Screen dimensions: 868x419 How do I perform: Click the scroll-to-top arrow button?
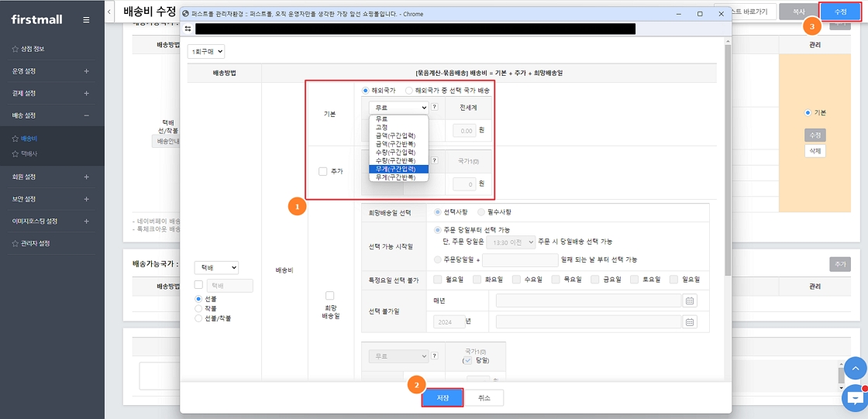pos(854,367)
